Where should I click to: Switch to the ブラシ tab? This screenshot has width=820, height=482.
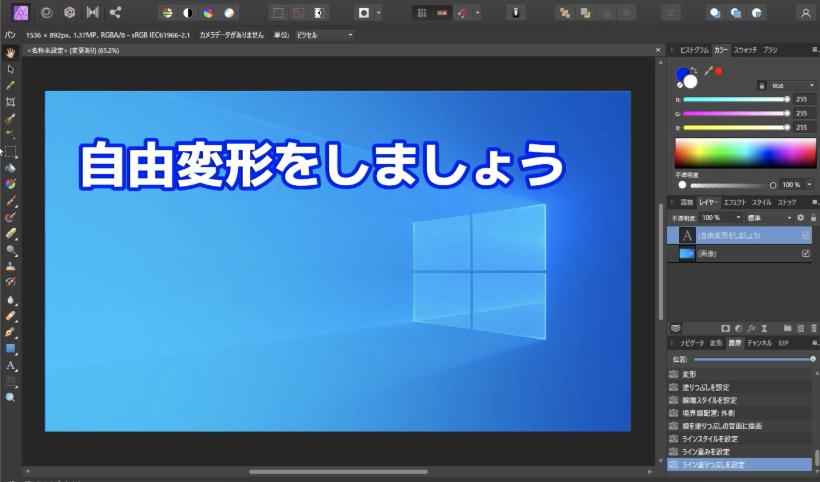(770, 50)
